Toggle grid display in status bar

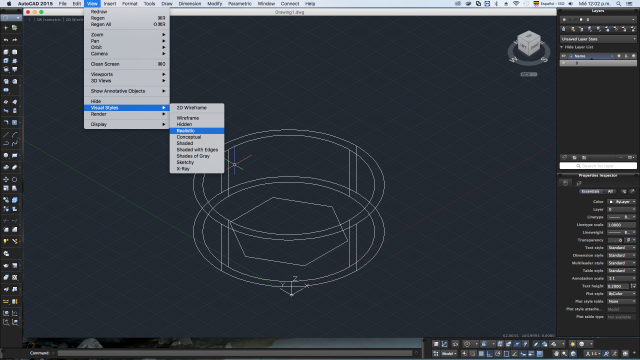click(x=481, y=353)
